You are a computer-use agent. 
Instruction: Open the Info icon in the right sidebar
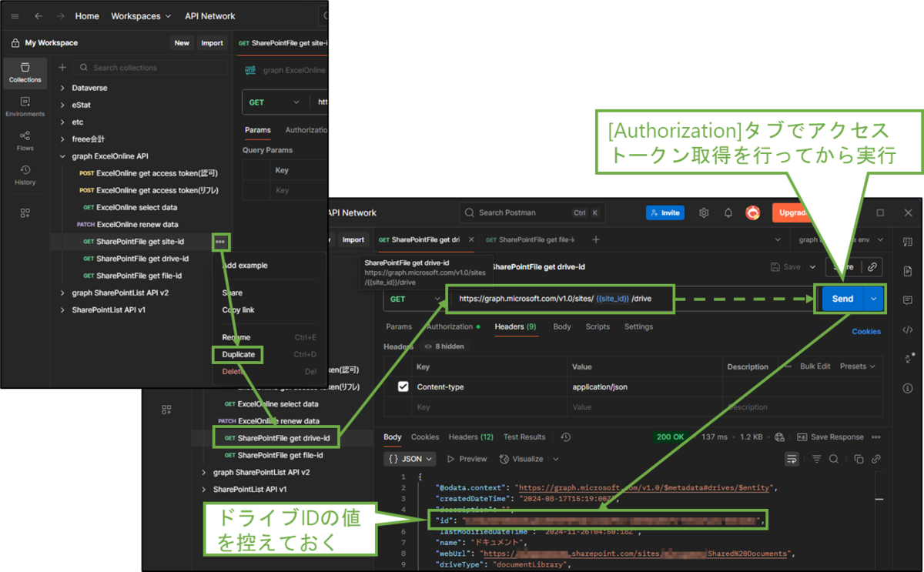point(908,388)
